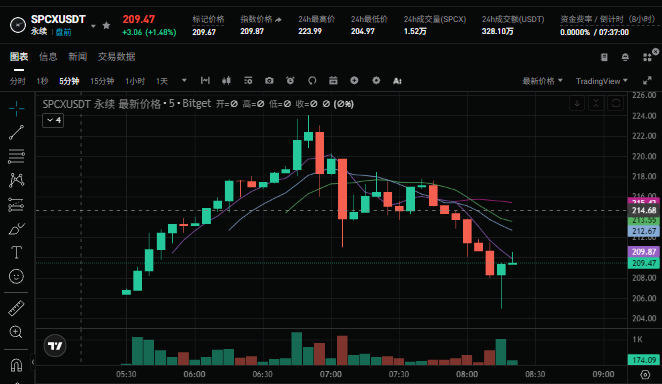Click the SPCXUSDT coin logo
Image resolution: width=662 pixels, height=384 pixels.
click(17, 25)
